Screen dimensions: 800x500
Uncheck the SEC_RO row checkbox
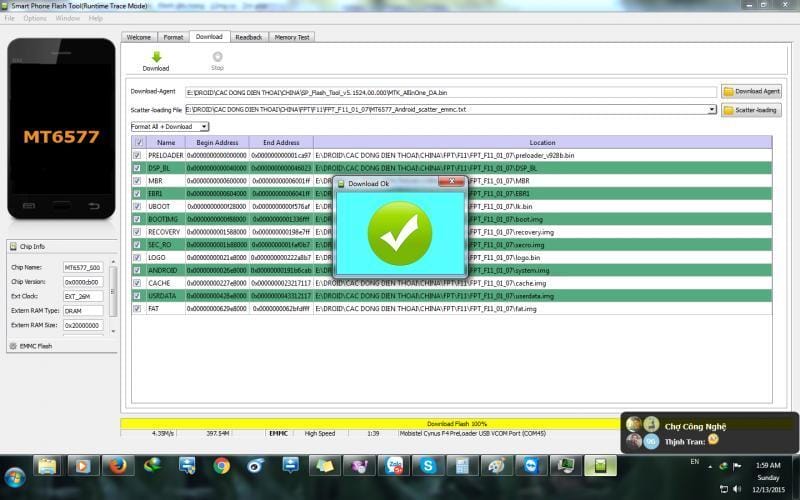click(x=137, y=244)
